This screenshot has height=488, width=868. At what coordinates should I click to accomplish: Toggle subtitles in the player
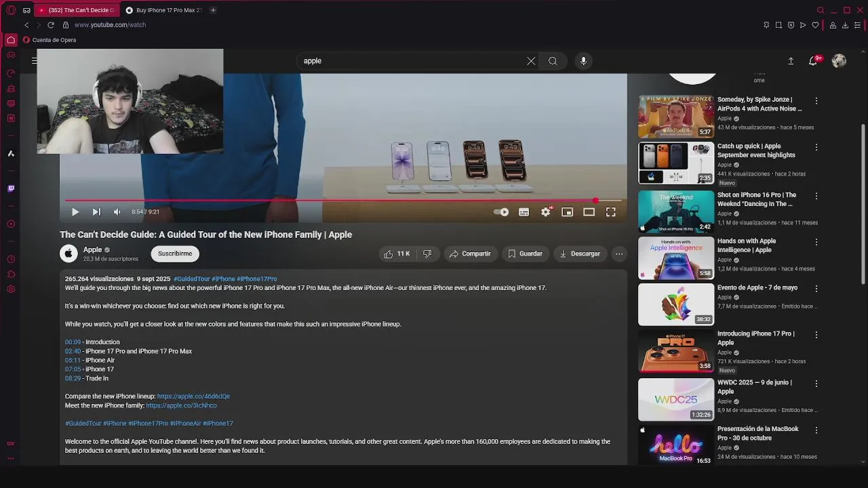(x=524, y=212)
